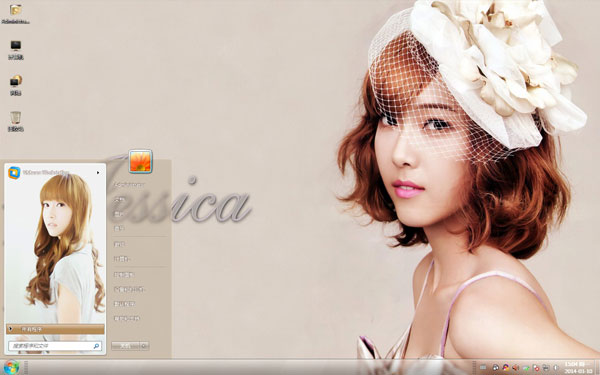Expand the VMware Workstation jump list arrow
Screen dimensions: 600x375
pos(98,173)
